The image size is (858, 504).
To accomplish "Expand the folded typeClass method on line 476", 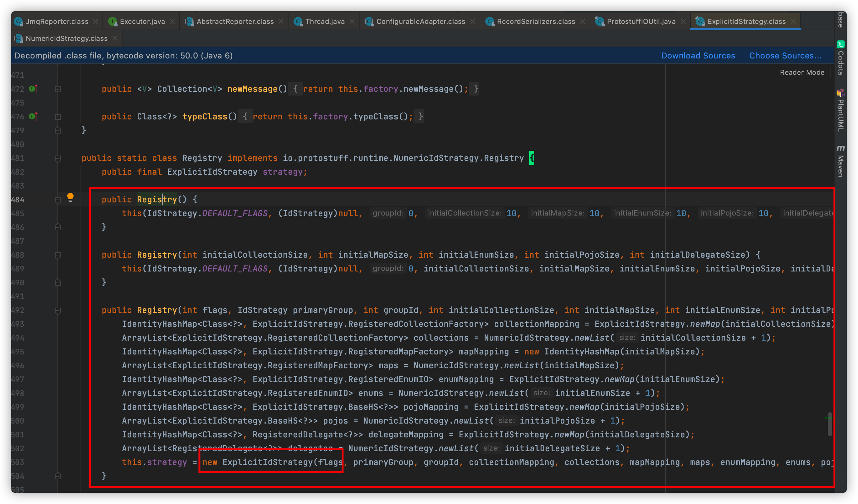I will tap(58, 117).
